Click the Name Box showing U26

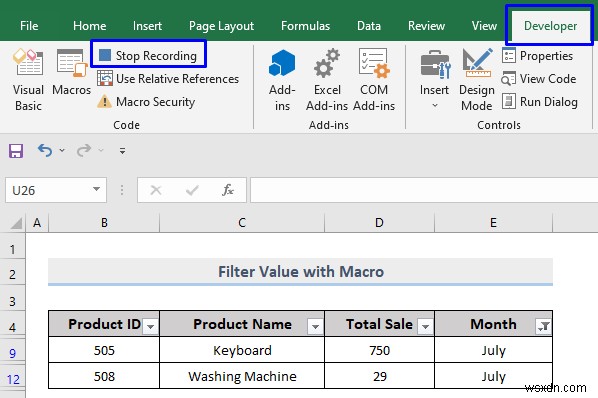pos(48,190)
